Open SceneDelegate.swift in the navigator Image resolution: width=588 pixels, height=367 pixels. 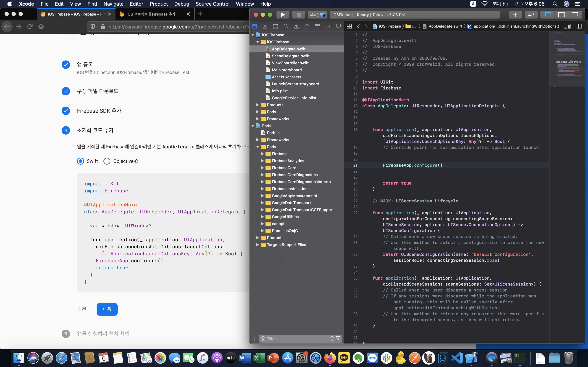[x=290, y=56]
